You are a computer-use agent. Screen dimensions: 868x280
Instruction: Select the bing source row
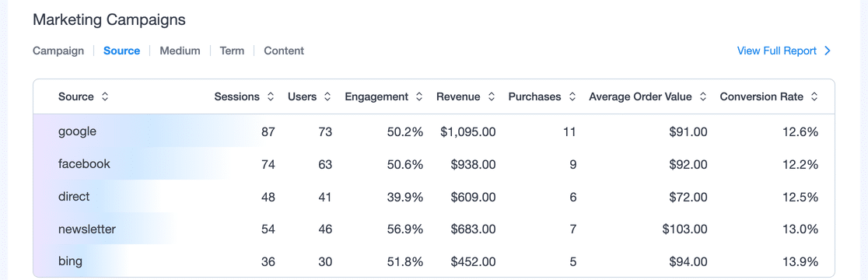point(434,261)
